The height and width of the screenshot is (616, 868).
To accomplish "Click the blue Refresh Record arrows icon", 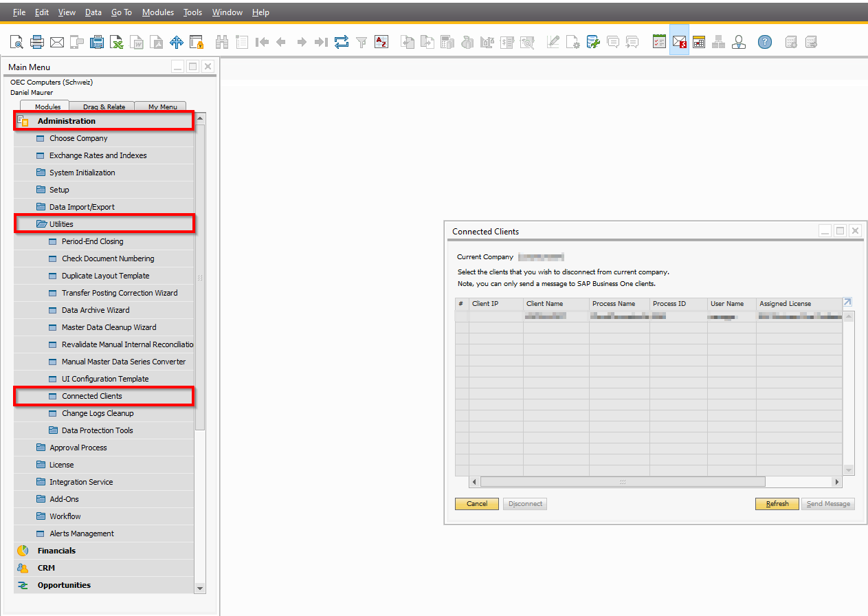I will coord(342,42).
